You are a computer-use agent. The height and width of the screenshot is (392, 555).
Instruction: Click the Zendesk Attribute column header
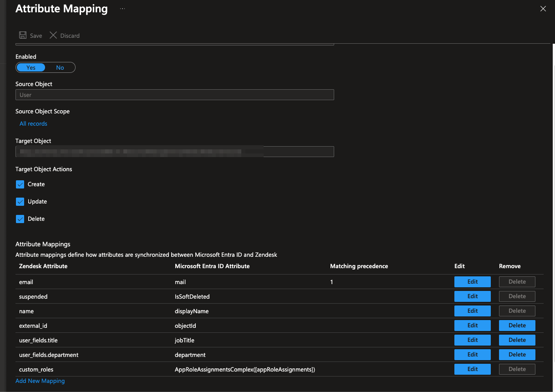pyautogui.click(x=43, y=266)
